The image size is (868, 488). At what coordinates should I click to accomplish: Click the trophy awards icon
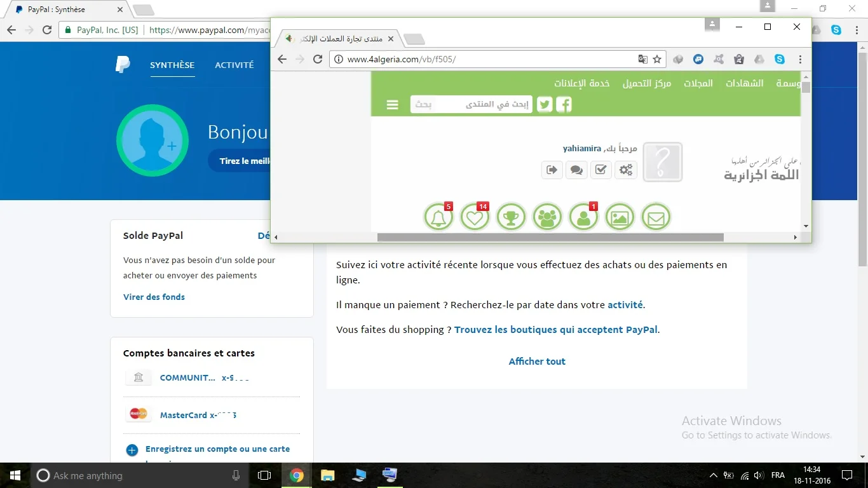[x=511, y=217]
